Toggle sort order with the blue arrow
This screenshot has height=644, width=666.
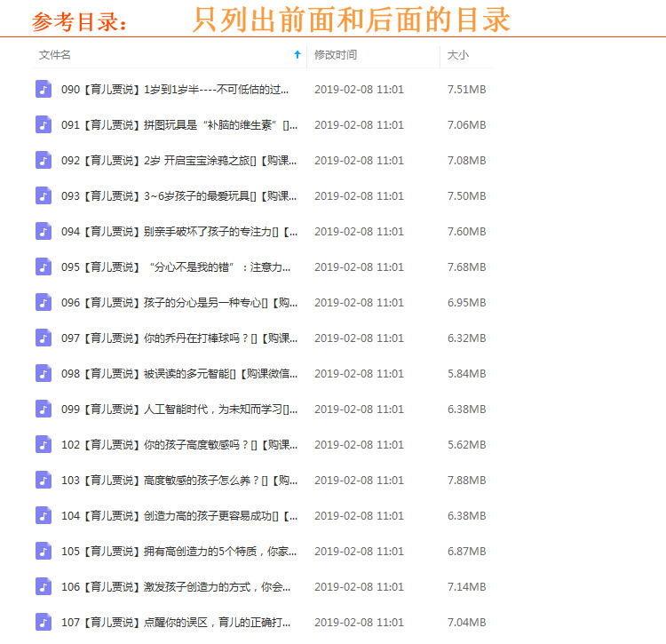click(297, 55)
